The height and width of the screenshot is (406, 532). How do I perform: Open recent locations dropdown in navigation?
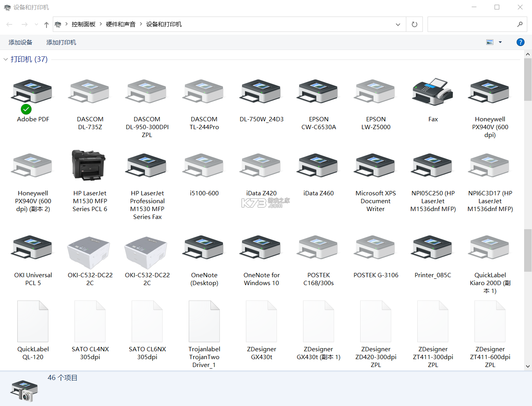[x=36, y=24]
